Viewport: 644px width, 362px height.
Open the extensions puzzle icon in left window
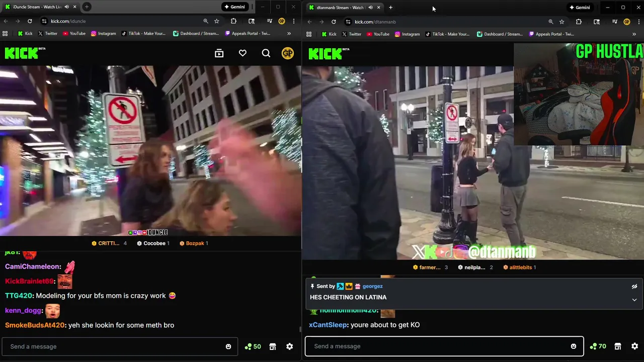click(x=233, y=21)
